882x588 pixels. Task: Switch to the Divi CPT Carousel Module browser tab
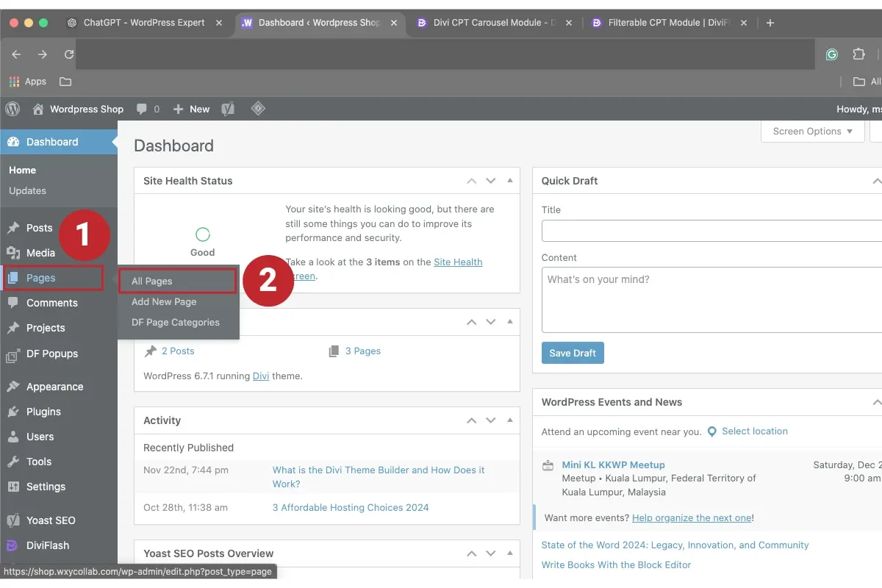point(490,22)
